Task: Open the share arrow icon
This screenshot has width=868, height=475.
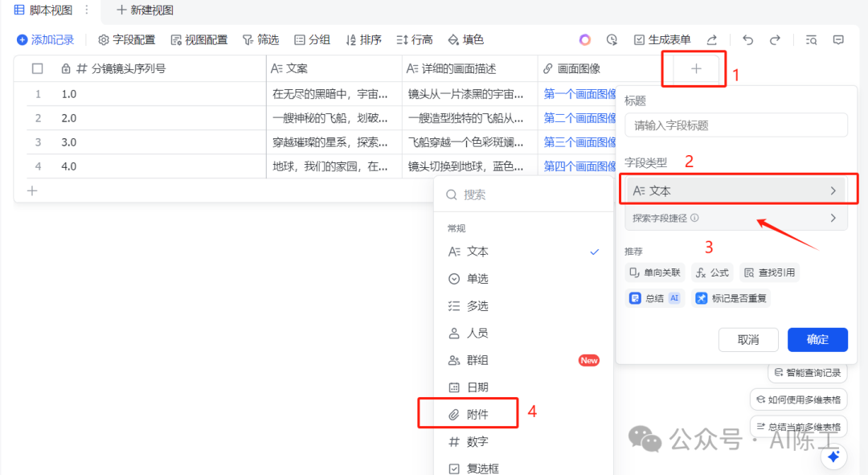Action: pyautogui.click(x=711, y=39)
